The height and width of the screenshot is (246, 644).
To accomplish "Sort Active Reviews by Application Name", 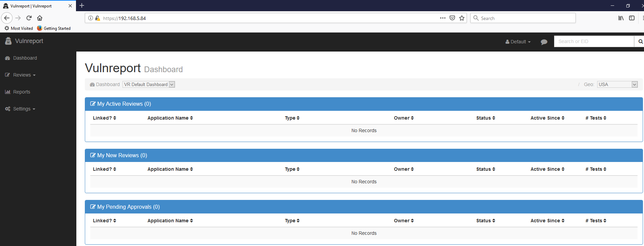I will pyautogui.click(x=170, y=118).
